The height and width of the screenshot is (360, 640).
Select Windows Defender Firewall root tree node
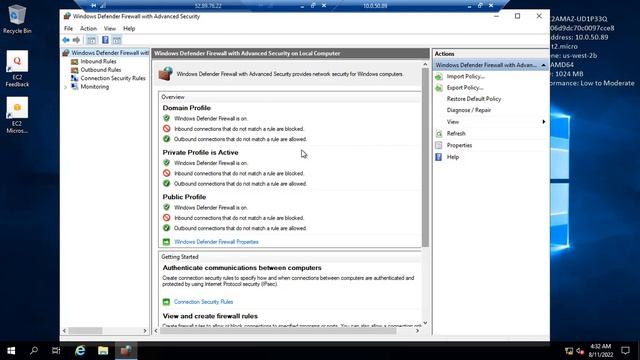[109, 53]
